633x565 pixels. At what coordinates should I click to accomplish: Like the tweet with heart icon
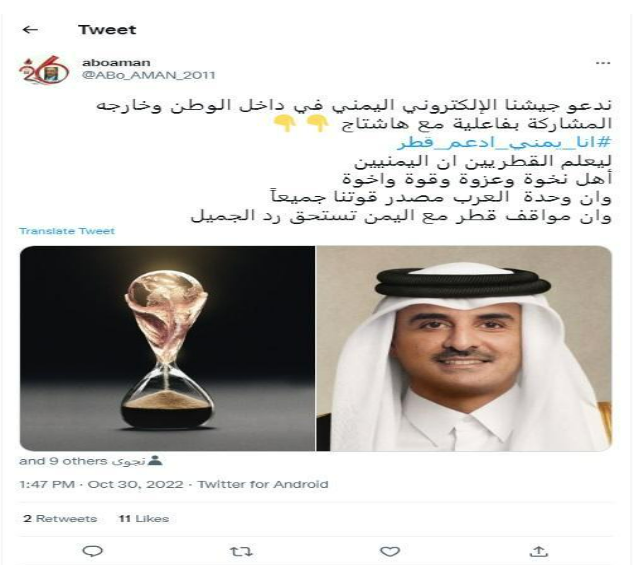coord(390,551)
